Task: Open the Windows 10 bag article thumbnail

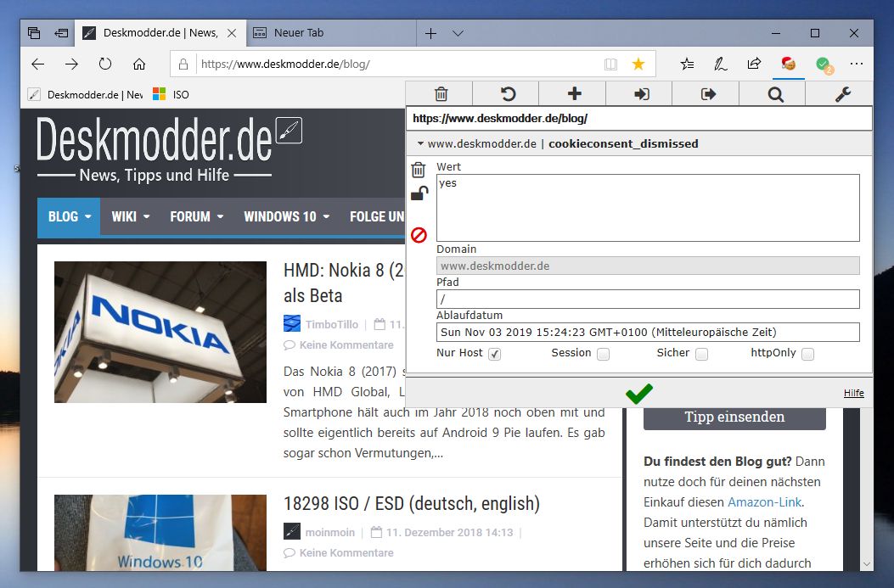Action: pyautogui.click(x=160, y=533)
